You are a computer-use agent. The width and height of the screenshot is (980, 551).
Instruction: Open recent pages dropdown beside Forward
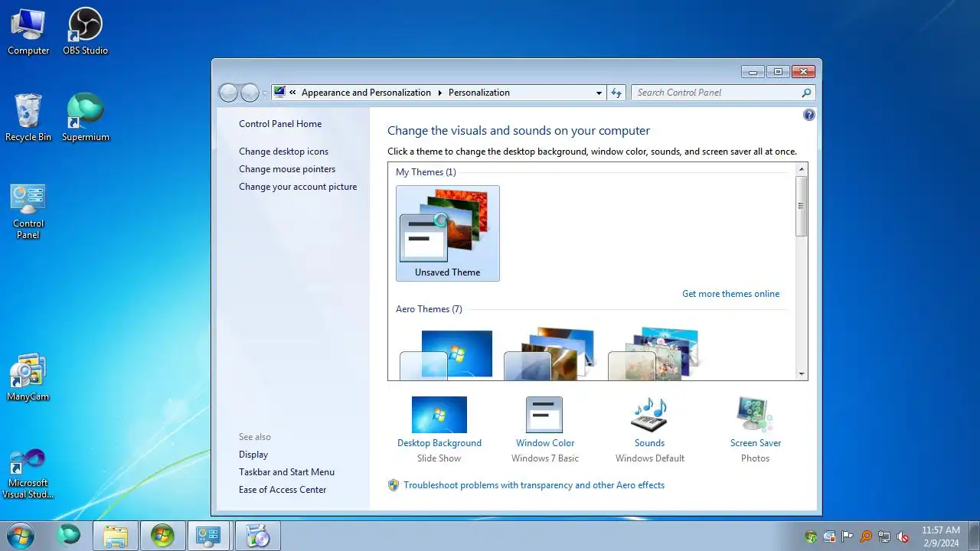[266, 93]
